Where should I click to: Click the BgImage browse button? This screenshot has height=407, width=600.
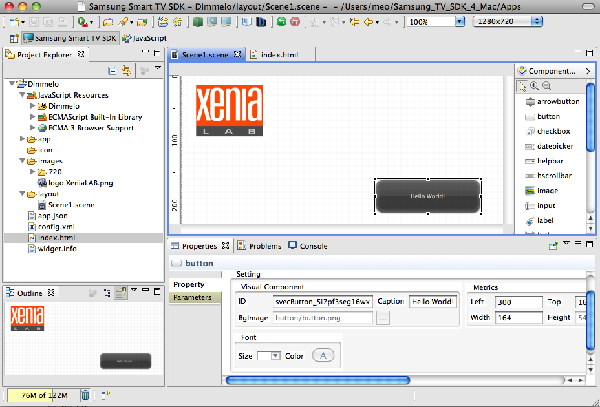(x=383, y=318)
